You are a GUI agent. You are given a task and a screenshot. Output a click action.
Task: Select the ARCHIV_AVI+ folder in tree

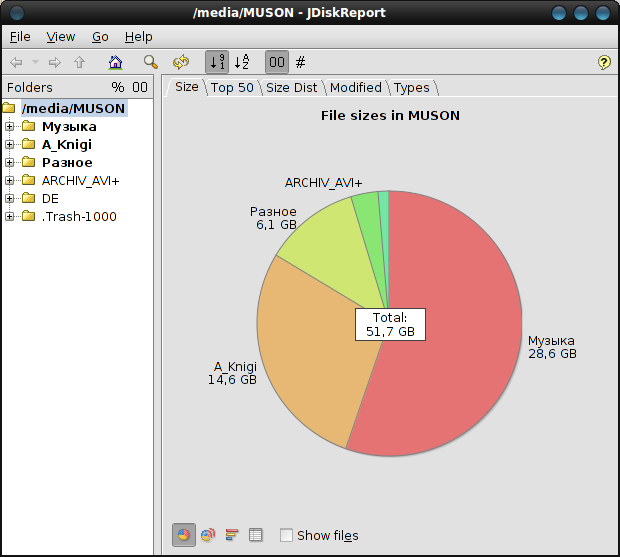(x=80, y=181)
